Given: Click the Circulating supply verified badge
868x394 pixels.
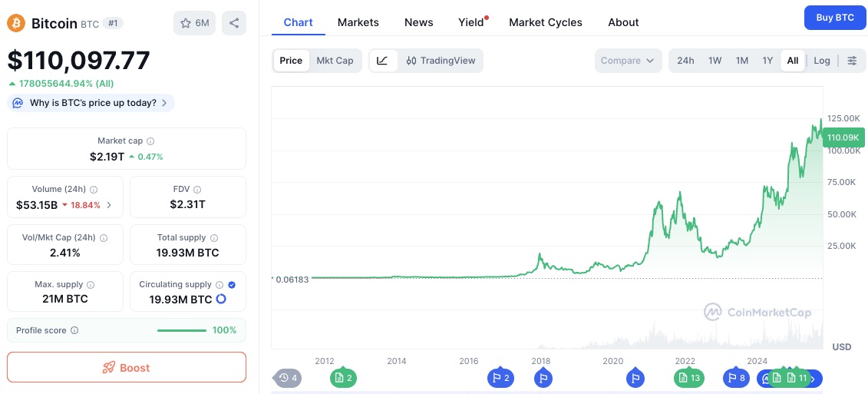Looking at the screenshot, I should [232, 284].
